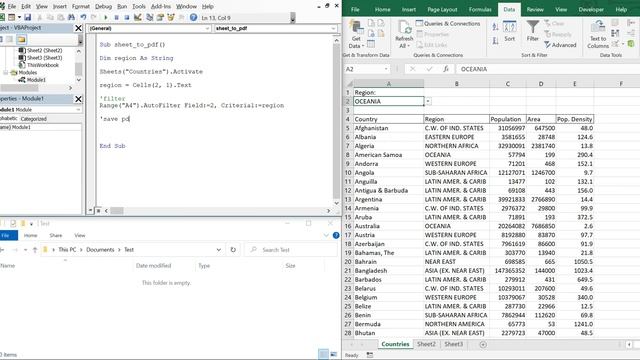Click the code window vertical scrollbar
The height and width of the screenshot is (360, 640).
(336, 121)
